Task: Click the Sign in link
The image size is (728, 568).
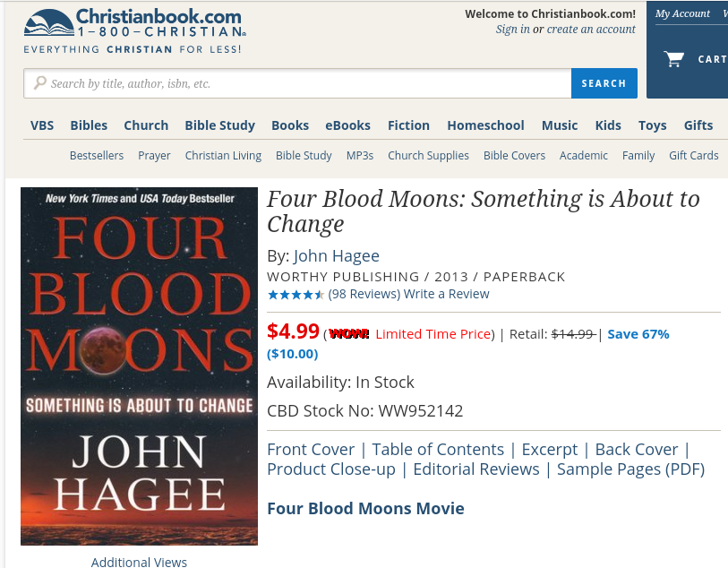Action: (512, 30)
